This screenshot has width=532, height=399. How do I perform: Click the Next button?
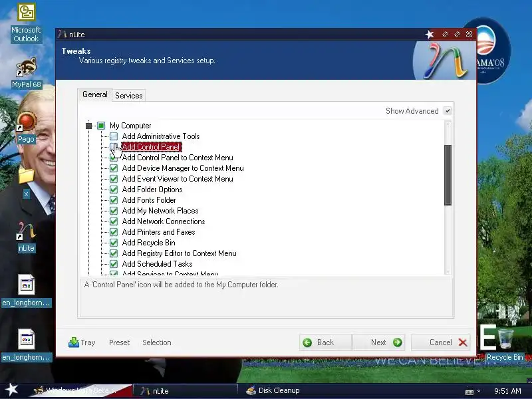coord(378,342)
